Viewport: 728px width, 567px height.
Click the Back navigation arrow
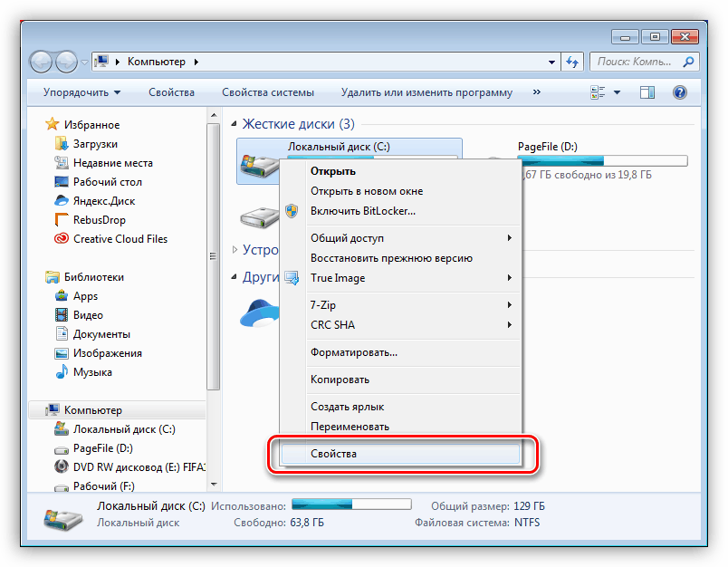pos(42,62)
